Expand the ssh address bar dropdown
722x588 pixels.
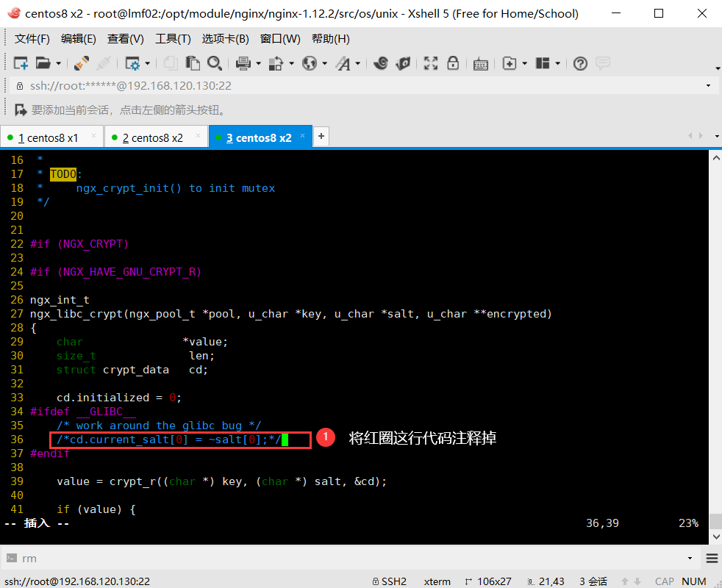[710, 86]
